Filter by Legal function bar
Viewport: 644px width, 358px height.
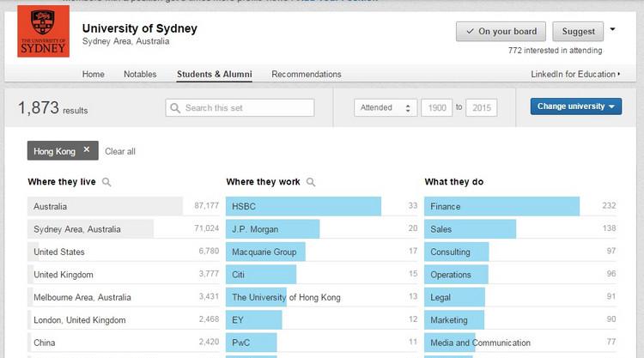pos(520,297)
